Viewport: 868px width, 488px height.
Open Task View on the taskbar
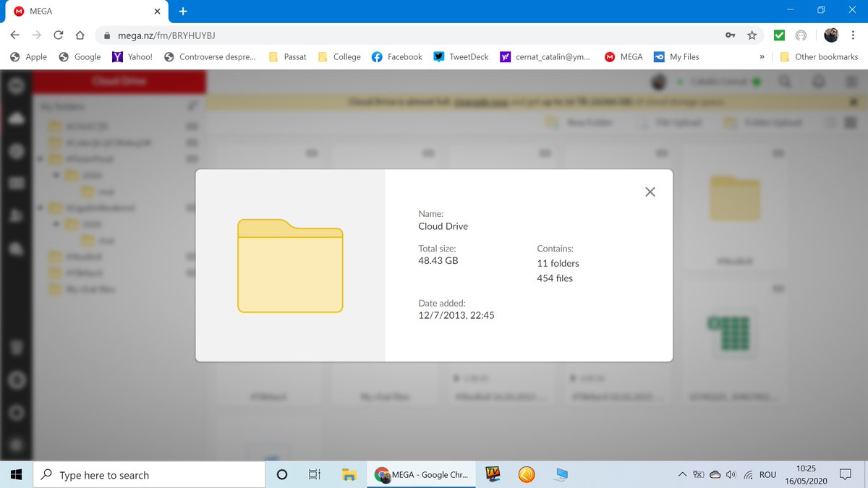pyautogui.click(x=315, y=474)
